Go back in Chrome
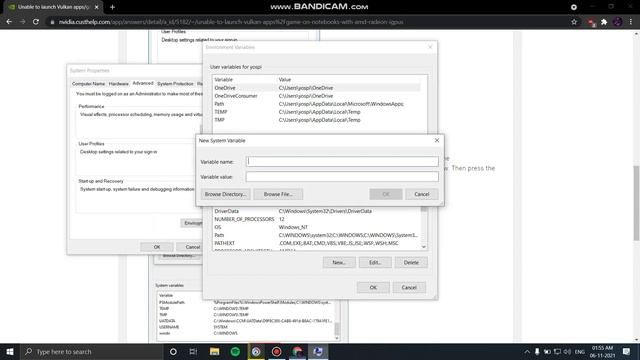Screen dimensions: 640x360 (9, 22)
